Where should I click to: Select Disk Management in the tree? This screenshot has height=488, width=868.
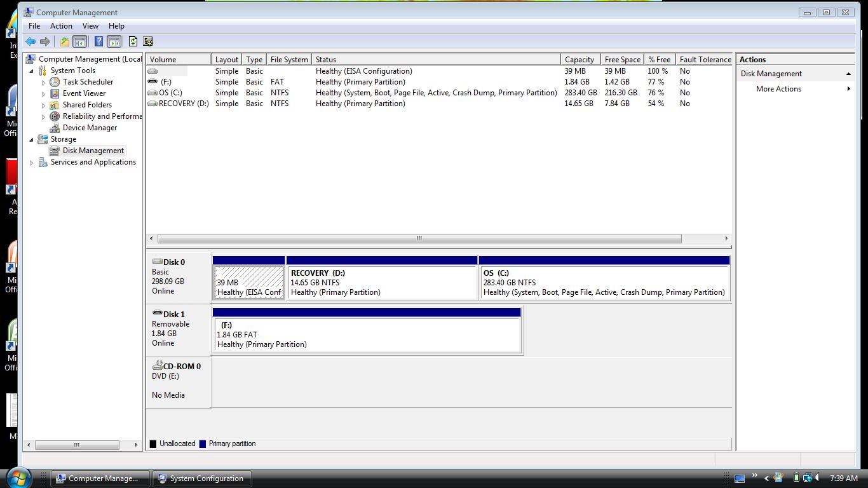[93, 151]
